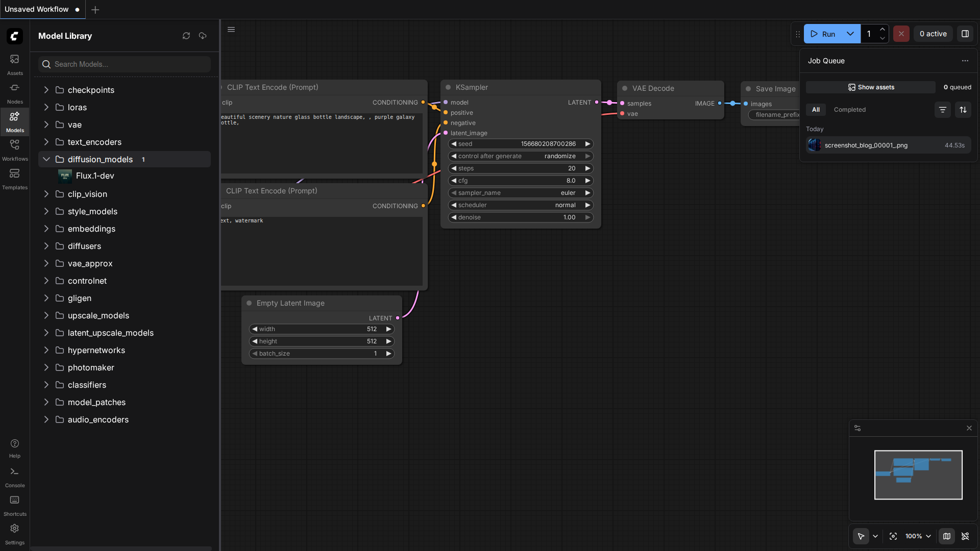980x551 pixels.
Task: Click the new workflow plus tab button
Action: tap(95, 10)
